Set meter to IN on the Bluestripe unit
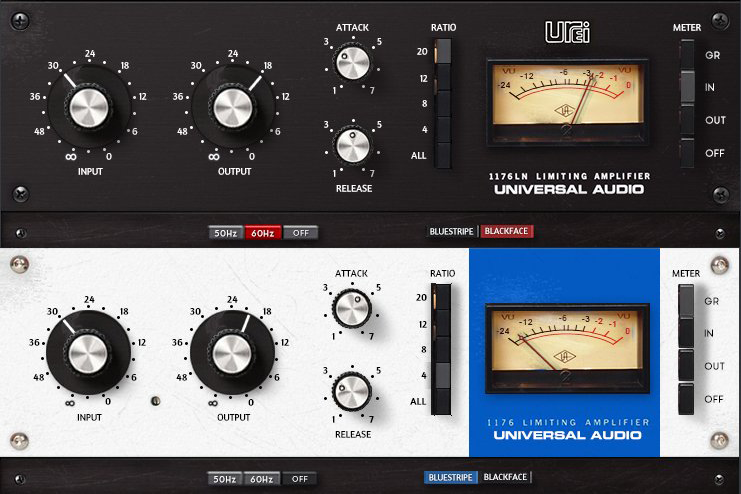Viewport: 741px width, 494px height. [686, 333]
